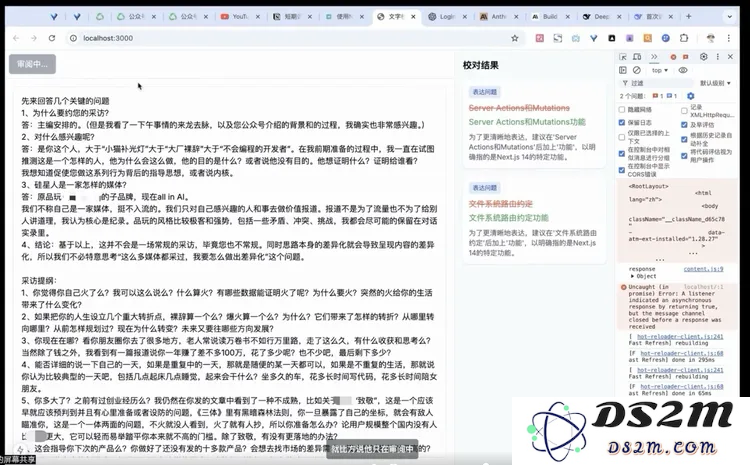Open the blue console settings gear
The width and height of the screenshot is (750, 465).
(691, 96)
